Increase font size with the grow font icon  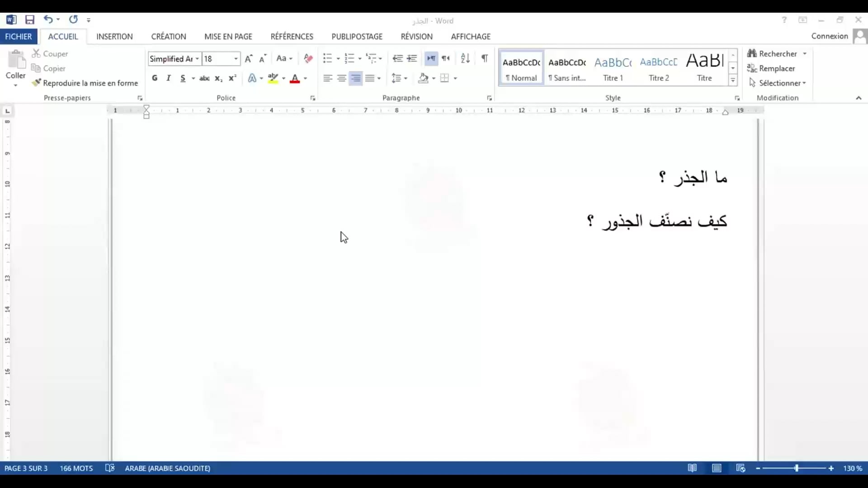pos(248,58)
